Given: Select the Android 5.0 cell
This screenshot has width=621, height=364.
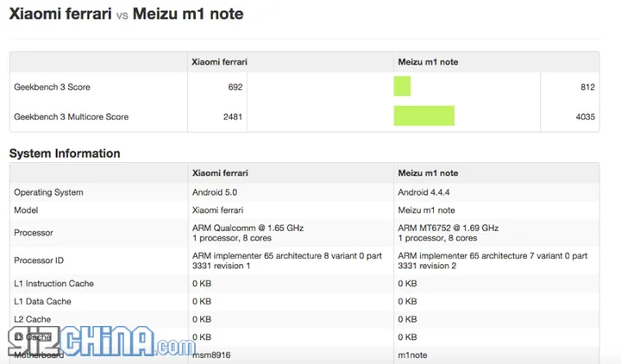Looking at the screenshot, I should click(x=215, y=192).
